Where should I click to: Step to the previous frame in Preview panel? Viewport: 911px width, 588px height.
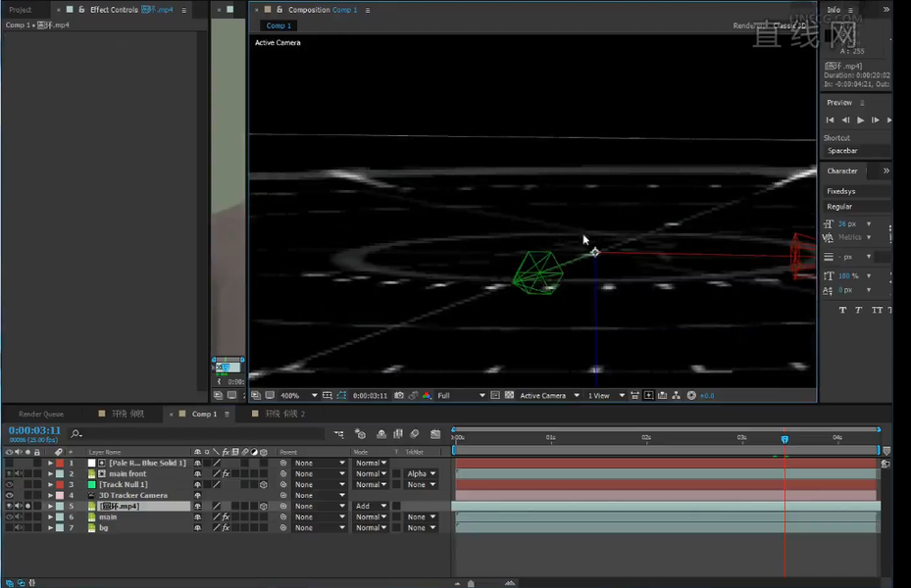pyautogui.click(x=845, y=121)
